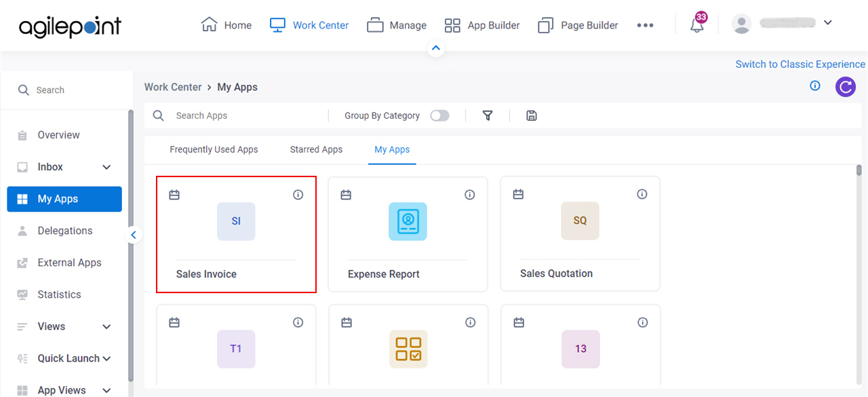Toggle Group By Category switch

pyautogui.click(x=439, y=115)
